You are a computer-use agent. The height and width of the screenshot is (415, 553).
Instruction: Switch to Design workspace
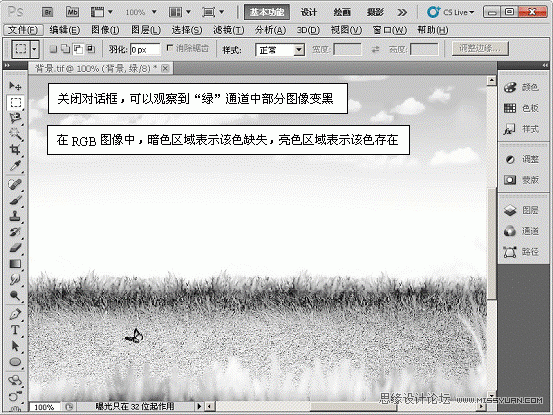309,12
